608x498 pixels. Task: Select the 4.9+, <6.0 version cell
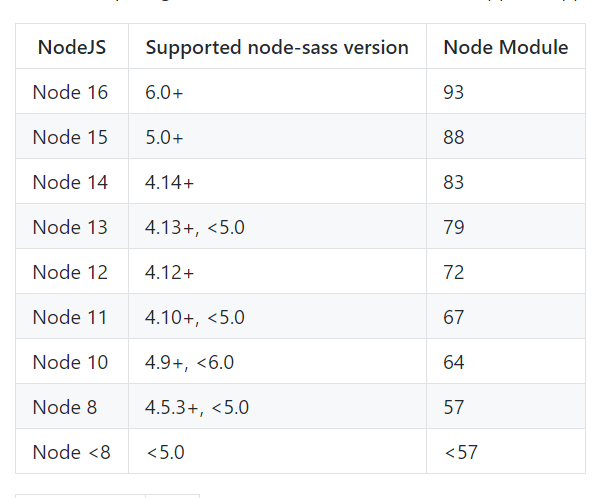pyautogui.click(x=190, y=362)
